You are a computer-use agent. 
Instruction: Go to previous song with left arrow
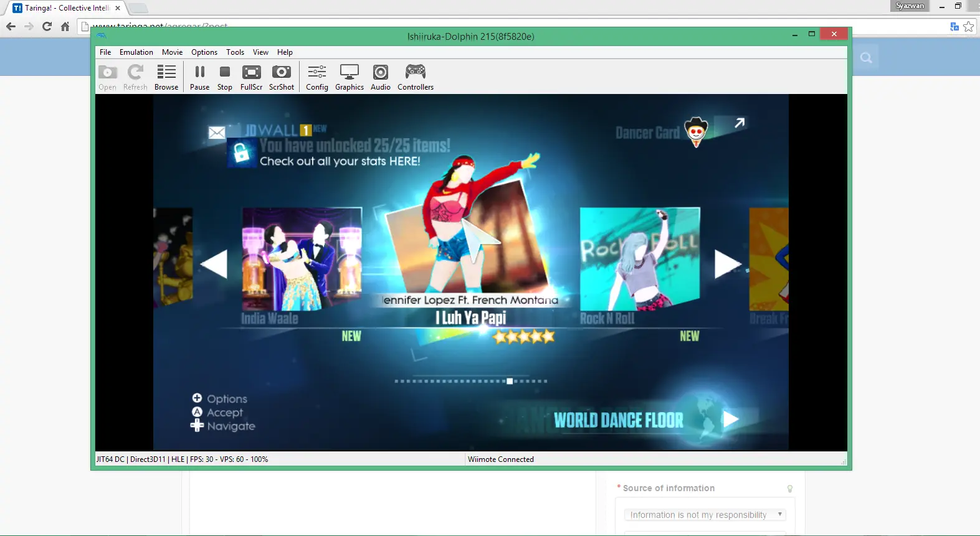click(214, 264)
